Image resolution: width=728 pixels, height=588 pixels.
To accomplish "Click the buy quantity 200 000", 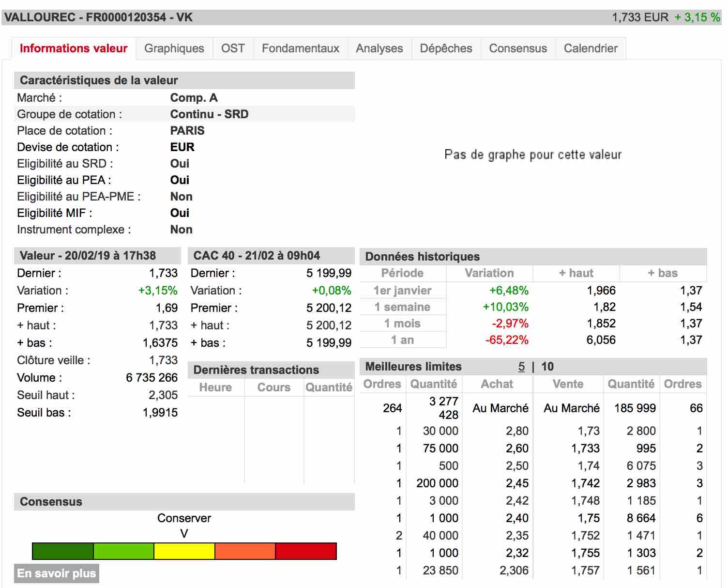I will coord(437,483).
